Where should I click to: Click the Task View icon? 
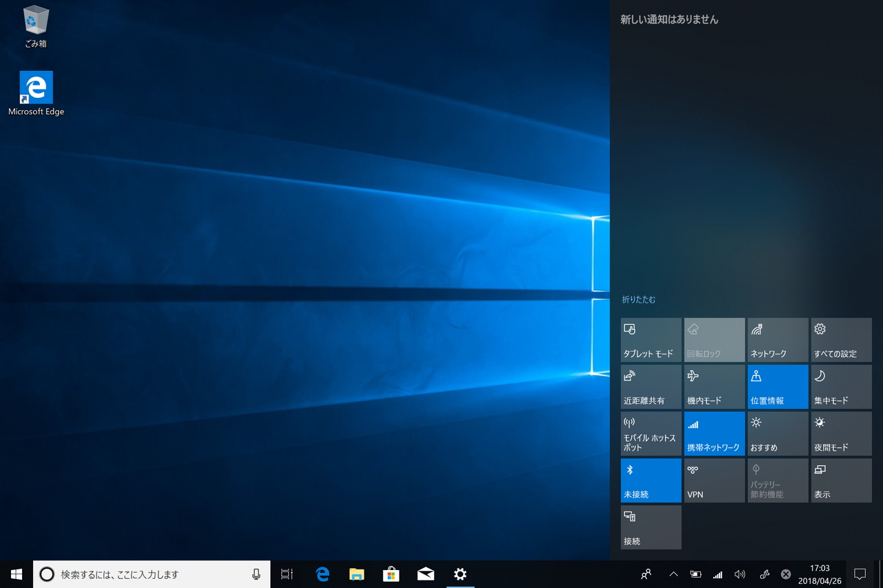click(287, 574)
